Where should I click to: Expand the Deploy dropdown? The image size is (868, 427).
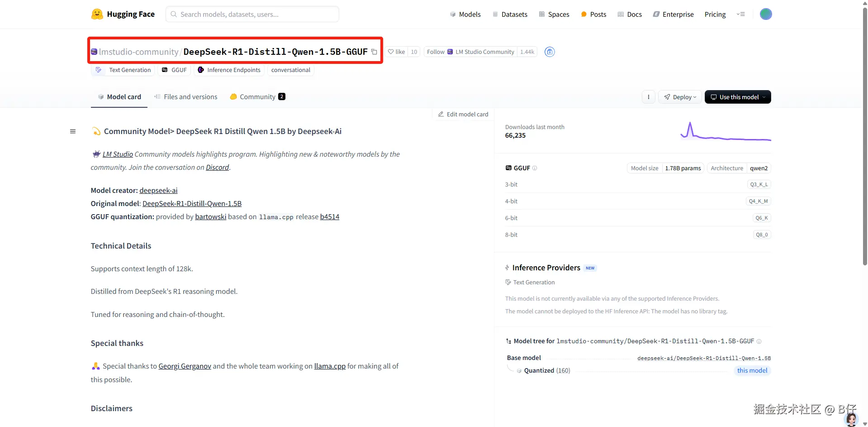click(x=680, y=97)
